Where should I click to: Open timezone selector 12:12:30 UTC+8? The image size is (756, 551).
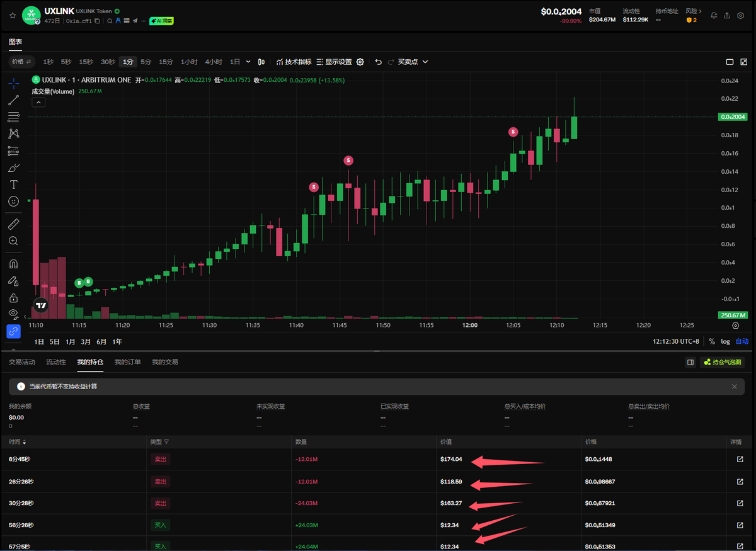pos(676,341)
